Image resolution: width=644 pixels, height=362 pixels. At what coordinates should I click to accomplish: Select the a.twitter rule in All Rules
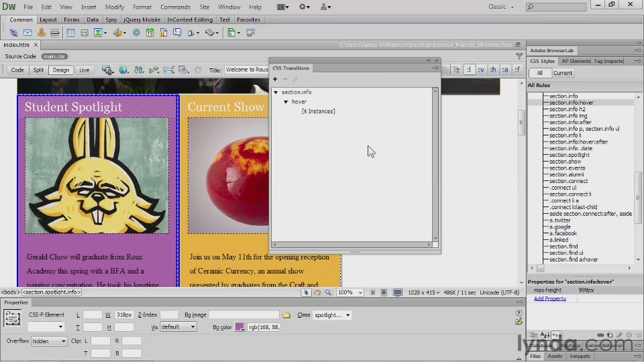pyautogui.click(x=559, y=220)
